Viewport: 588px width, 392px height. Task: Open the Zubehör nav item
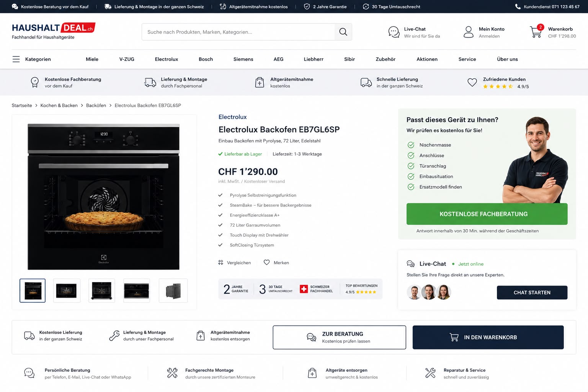pos(385,59)
